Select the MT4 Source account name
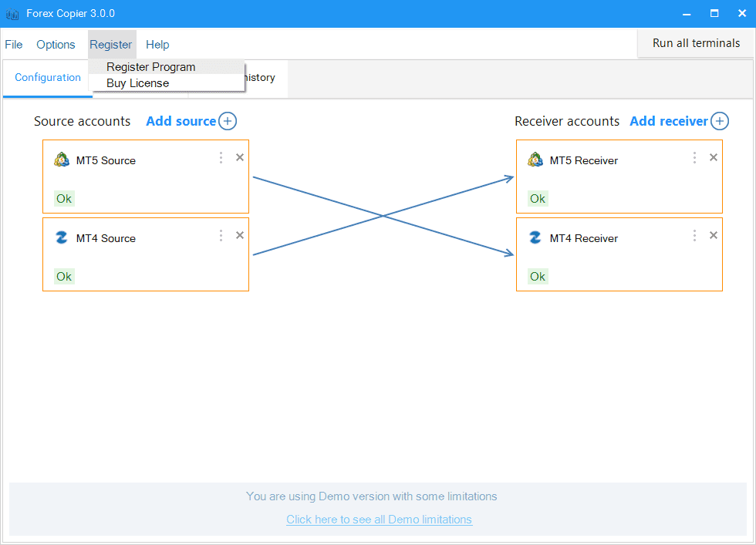This screenshot has height=545, width=756. 106,238
